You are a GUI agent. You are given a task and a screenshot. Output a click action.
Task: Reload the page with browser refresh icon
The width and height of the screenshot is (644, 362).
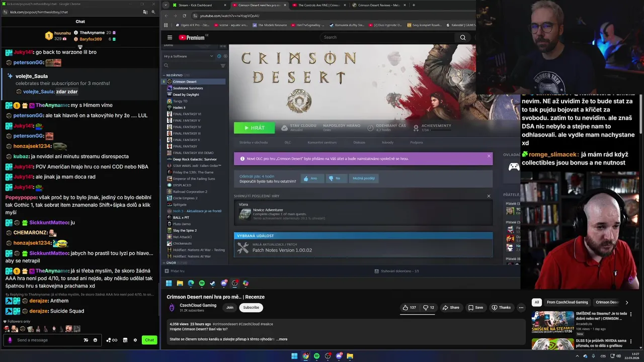(x=184, y=16)
